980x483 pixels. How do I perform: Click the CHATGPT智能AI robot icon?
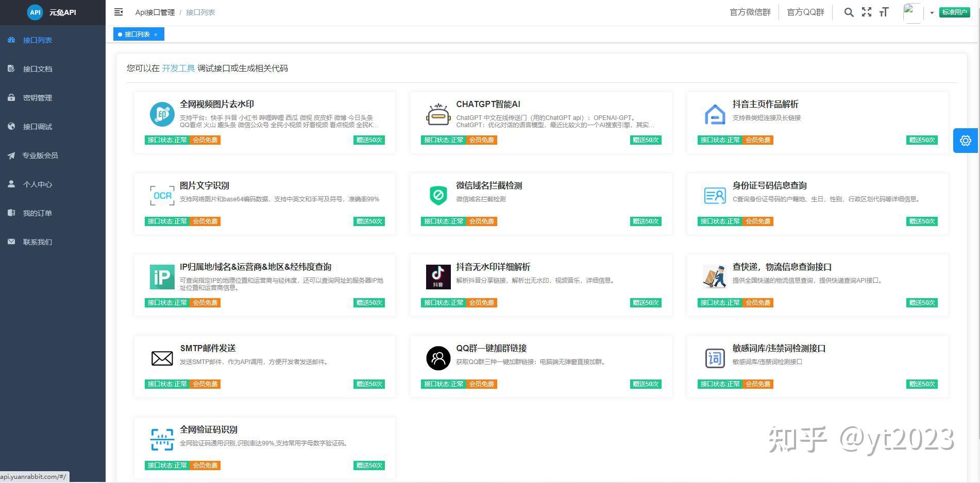[438, 114]
